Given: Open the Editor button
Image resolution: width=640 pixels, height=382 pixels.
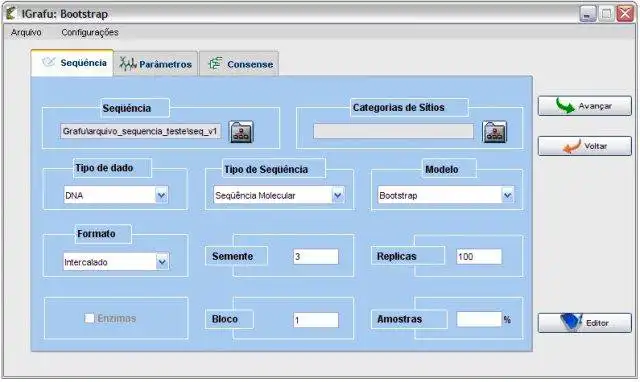Looking at the screenshot, I should click(x=584, y=323).
